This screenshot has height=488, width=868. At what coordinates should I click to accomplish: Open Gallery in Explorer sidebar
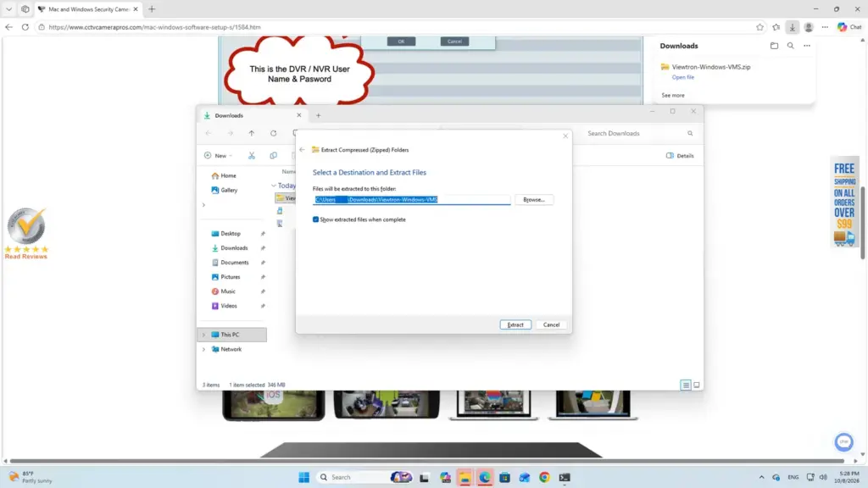pos(229,190)
